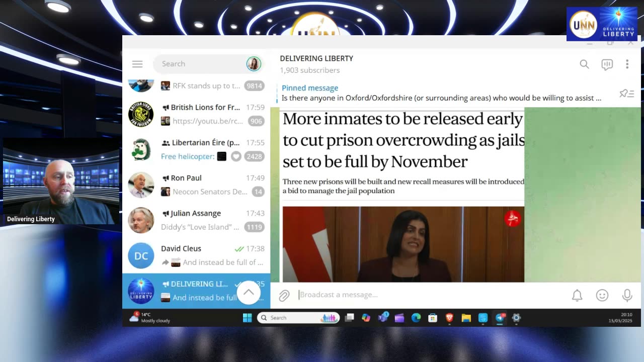Screen dimensions: 644x362
Task: Click the red logo badge on photo
Action: 513,219
